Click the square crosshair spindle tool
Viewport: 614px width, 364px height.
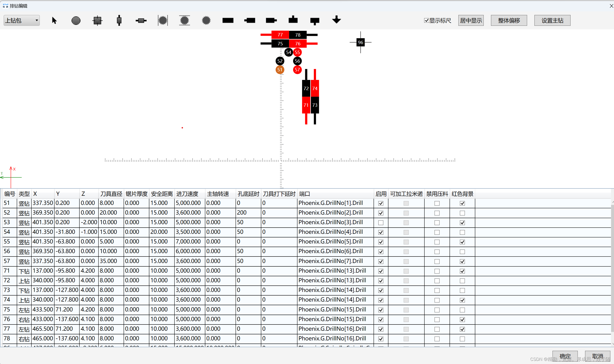(97, 20)
